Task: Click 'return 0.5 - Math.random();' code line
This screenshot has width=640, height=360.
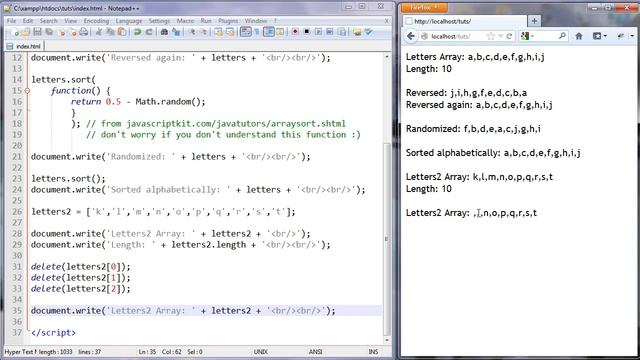Action: (138, 102)
